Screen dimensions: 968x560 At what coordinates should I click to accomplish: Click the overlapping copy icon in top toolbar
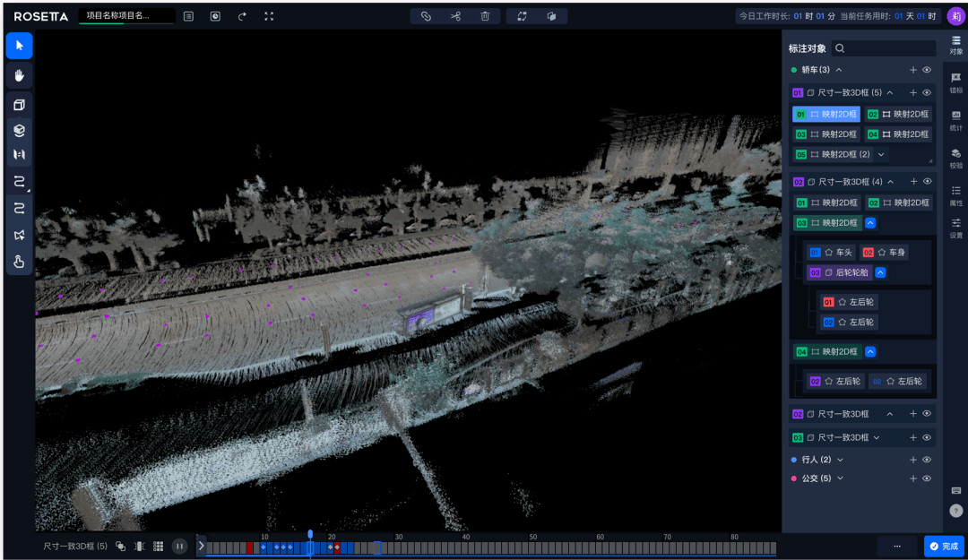pos(552,16)
